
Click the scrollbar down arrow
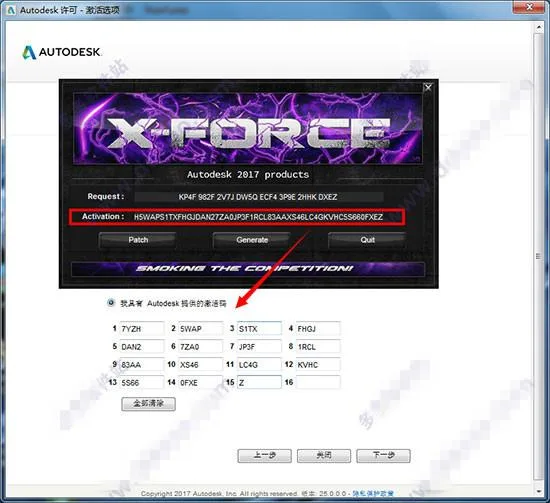[539, 492]
